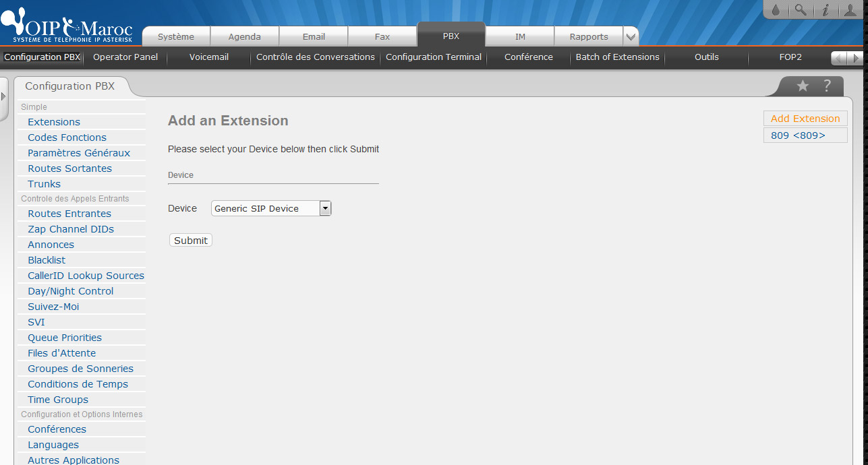Open Day/Night Control in the sidebar
The height and width of the screenshot is (465, 868).
(70, 291)
